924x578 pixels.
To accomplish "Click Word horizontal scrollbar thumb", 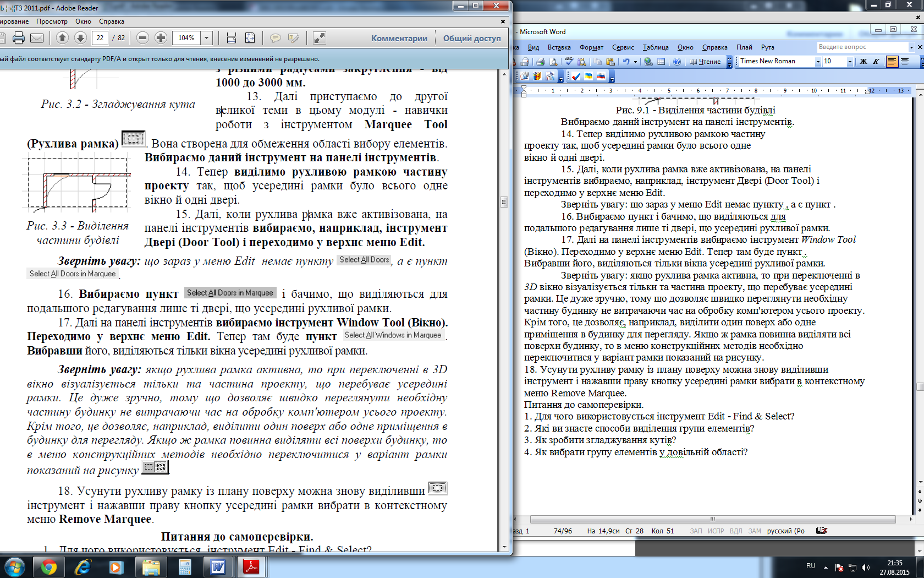I will [x=713, y=519].
